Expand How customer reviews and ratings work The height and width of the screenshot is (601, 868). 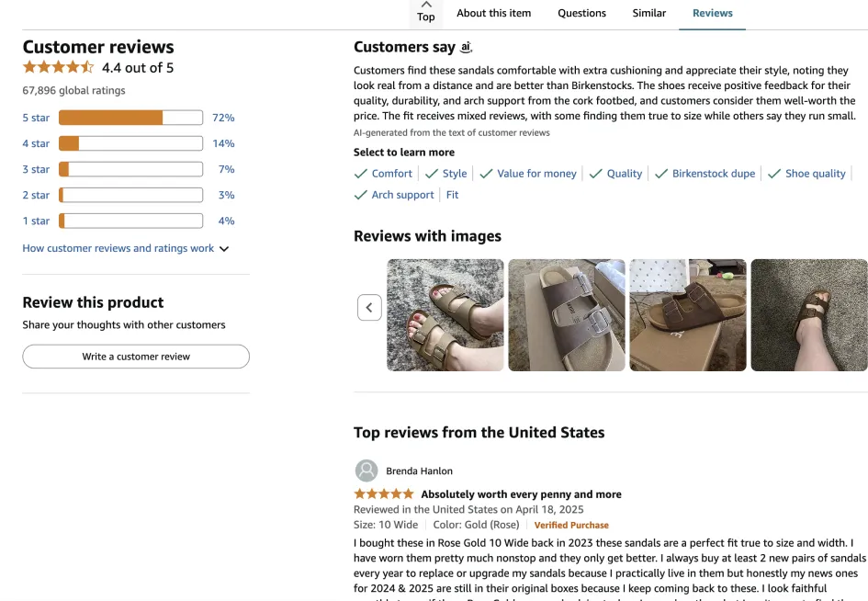(x=126, y=248)
